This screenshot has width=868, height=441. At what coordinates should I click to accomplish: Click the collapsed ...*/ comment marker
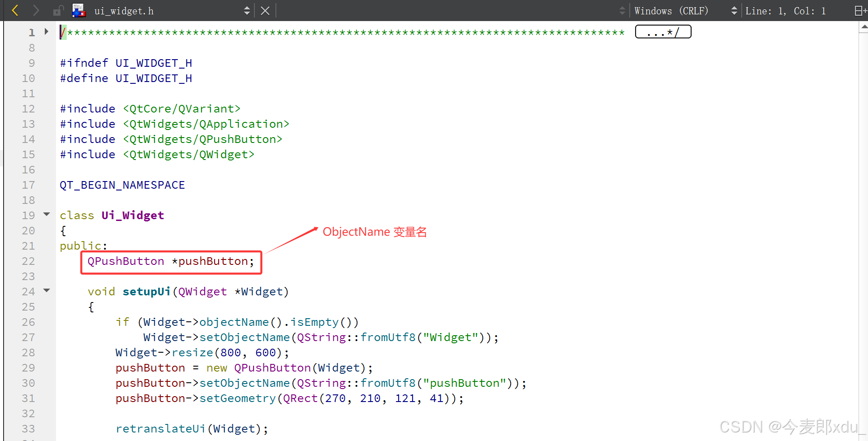663,32
